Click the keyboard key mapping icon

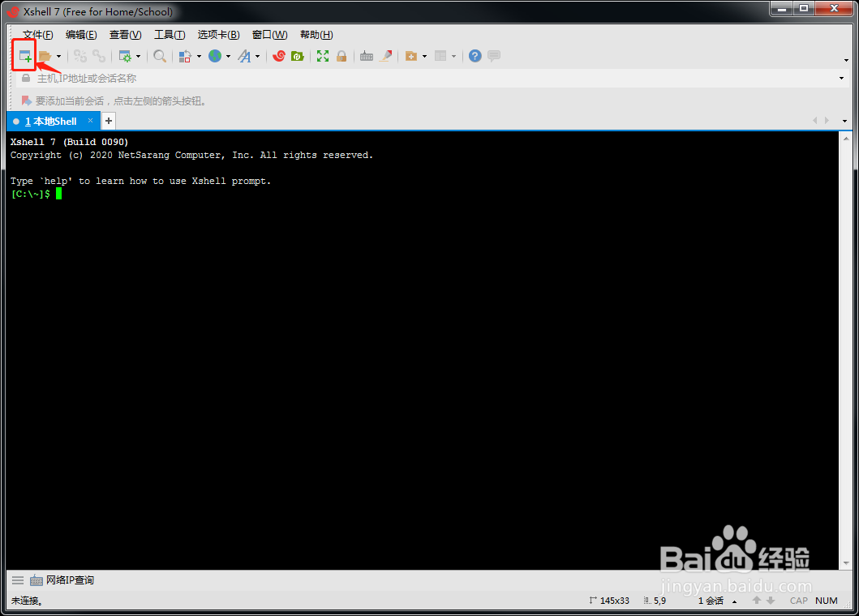tap(367, 56)
